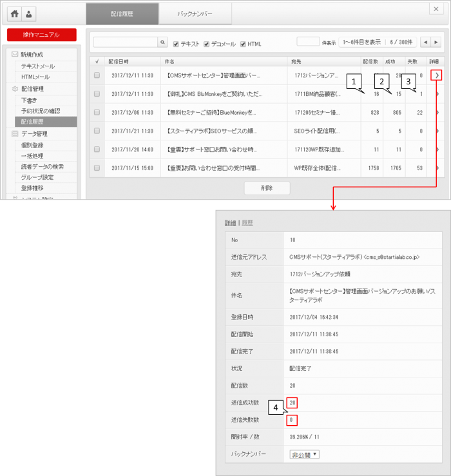Click the 成功 column header
451x476 pixels.
point(390,61)
